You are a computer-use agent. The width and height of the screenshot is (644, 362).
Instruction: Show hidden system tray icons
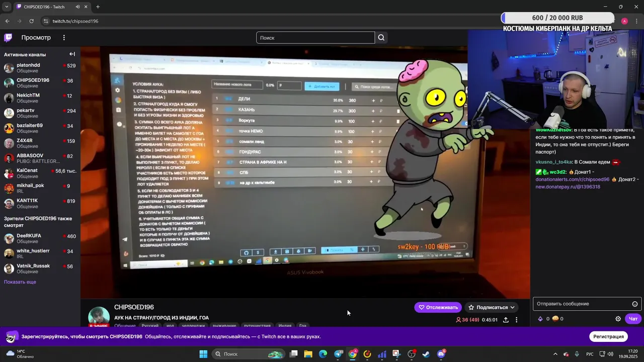coord(555,354)
